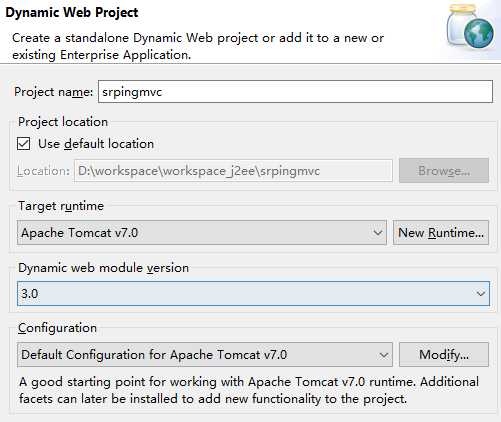Click the chevron arrow of the module version dropdown
The width and height of the screenshot is (501, 422).
(480, 293)
